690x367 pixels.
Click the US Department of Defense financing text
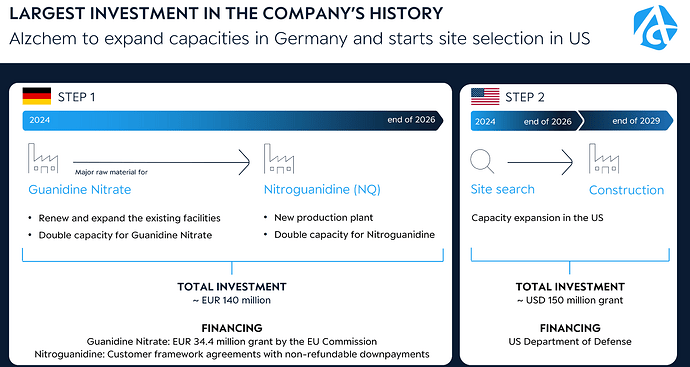(570, 341)
